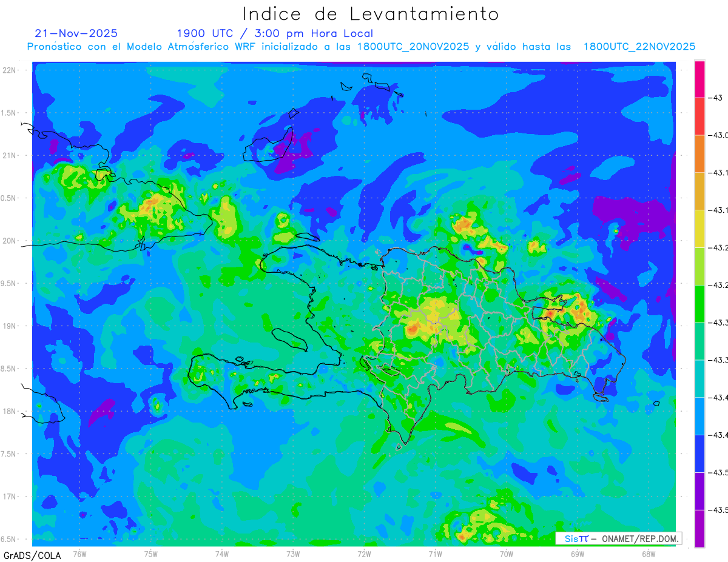This screenshot has height=562, width=728.
Task: Click the '18N' latitude label
Action: (9, 412)
